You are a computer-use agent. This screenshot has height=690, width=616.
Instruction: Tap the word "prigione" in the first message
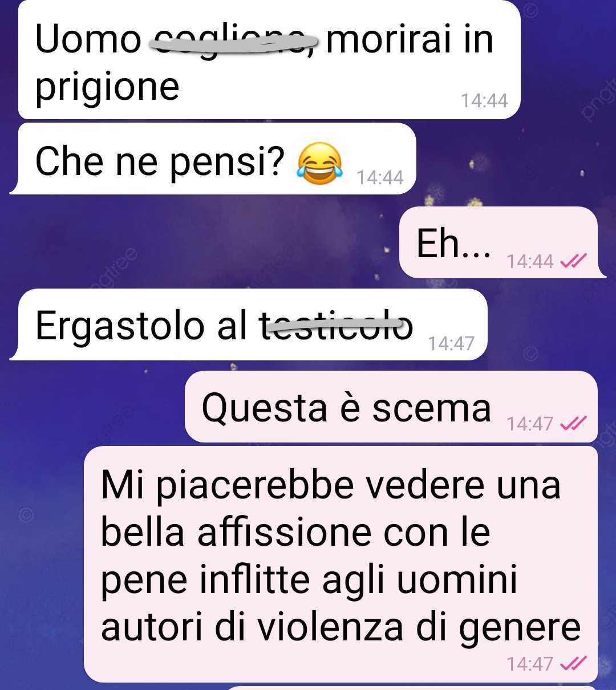pos(107,87)
